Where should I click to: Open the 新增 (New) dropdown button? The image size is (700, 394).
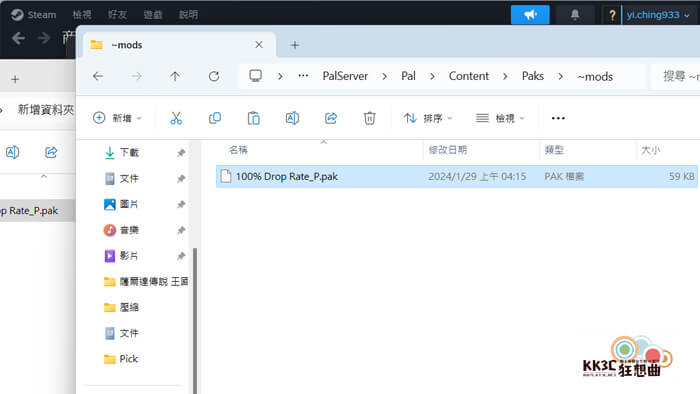(x=117, y=118)
